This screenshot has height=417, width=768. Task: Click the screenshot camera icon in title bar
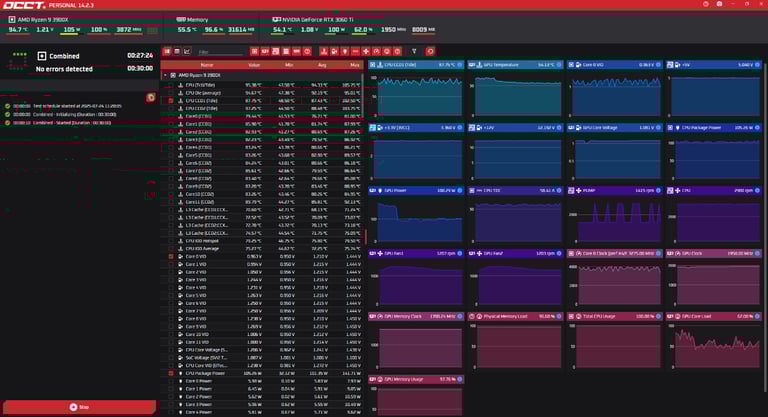coord(719,4)
